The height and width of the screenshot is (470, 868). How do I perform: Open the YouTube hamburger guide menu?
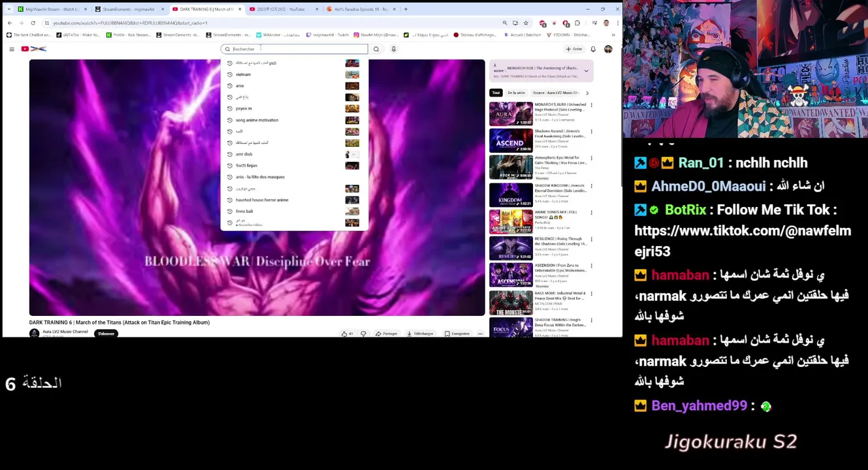[11, 49]
